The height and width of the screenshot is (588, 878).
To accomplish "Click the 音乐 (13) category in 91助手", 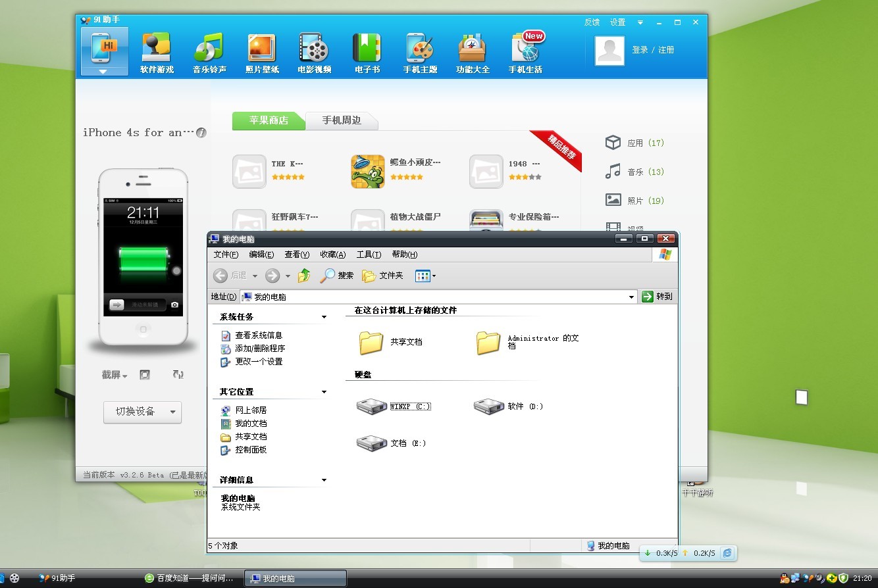I will tap(634, 172).
